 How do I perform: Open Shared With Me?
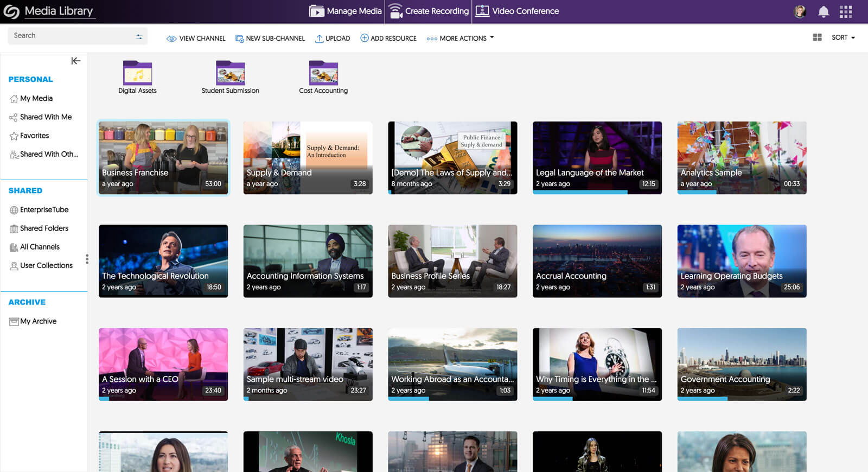pos(41,117)
